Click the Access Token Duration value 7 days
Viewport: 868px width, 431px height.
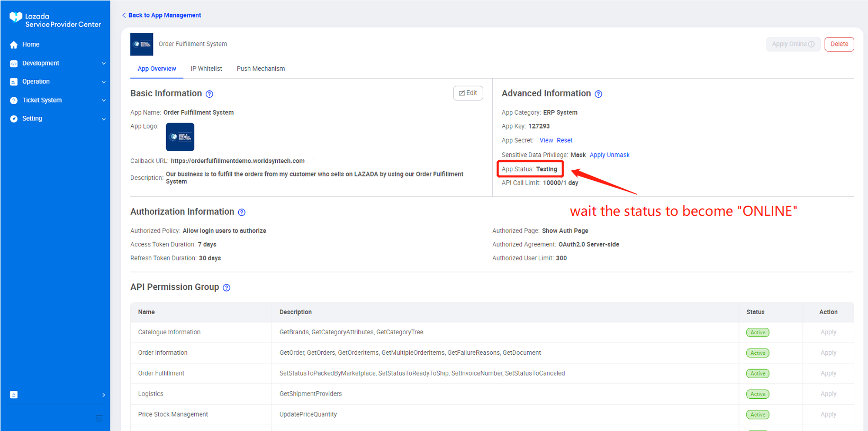tap(207, 245)
